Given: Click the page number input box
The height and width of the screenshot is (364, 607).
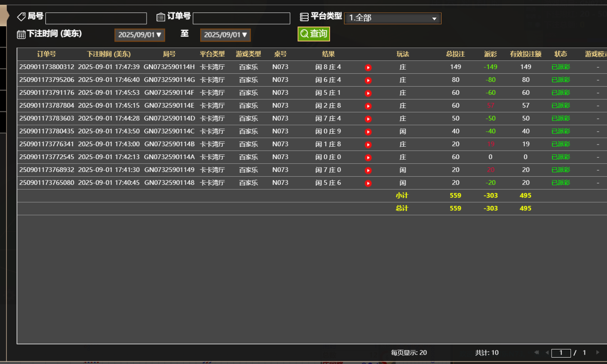Looking at the screenshot, I should click(x=561, y=353).
